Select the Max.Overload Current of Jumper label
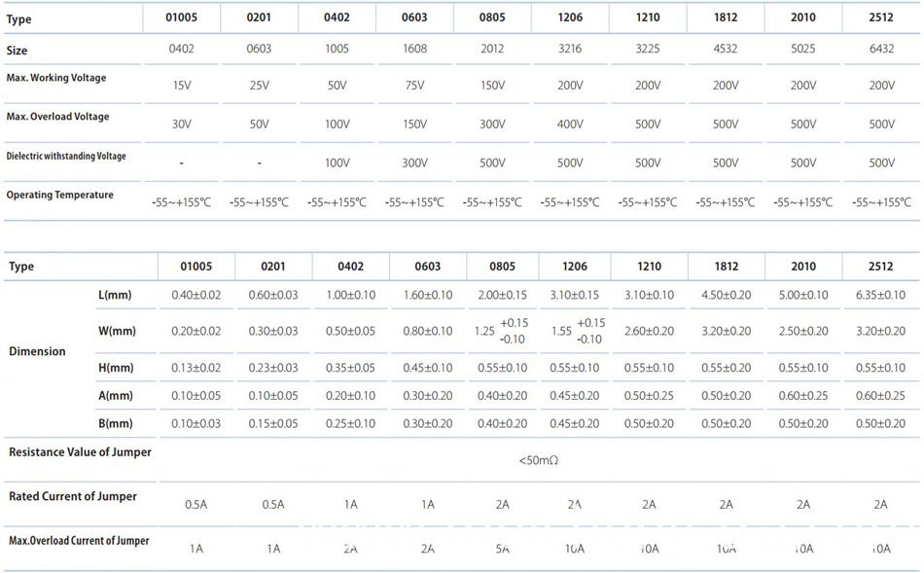Screen dimensions: 924x573 pos(79,541)
